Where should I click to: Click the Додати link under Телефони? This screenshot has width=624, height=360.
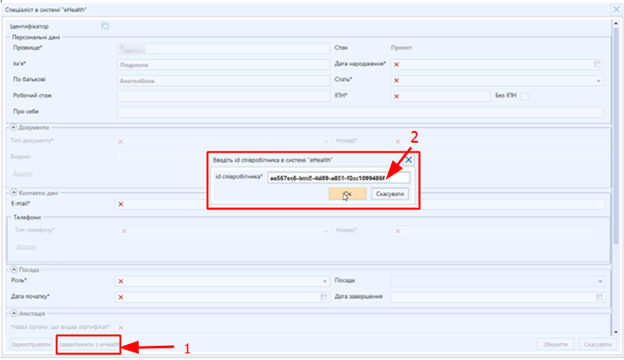pyautogui.click(x=26, y=247)
